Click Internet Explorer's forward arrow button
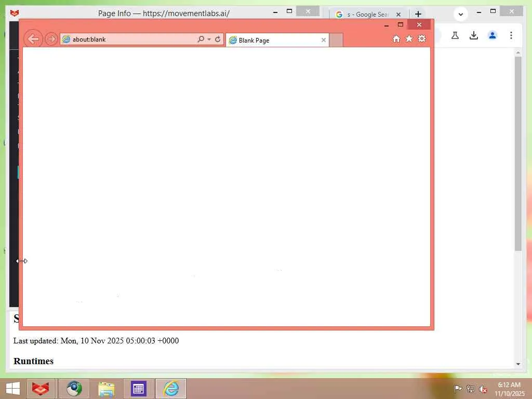 51,39
